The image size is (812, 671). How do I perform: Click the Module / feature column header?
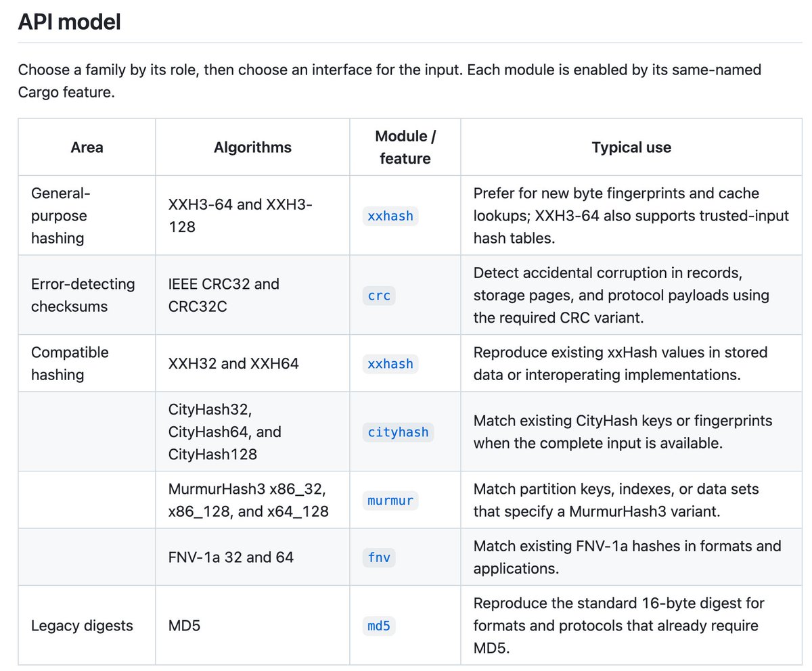(x=405, y=147)
